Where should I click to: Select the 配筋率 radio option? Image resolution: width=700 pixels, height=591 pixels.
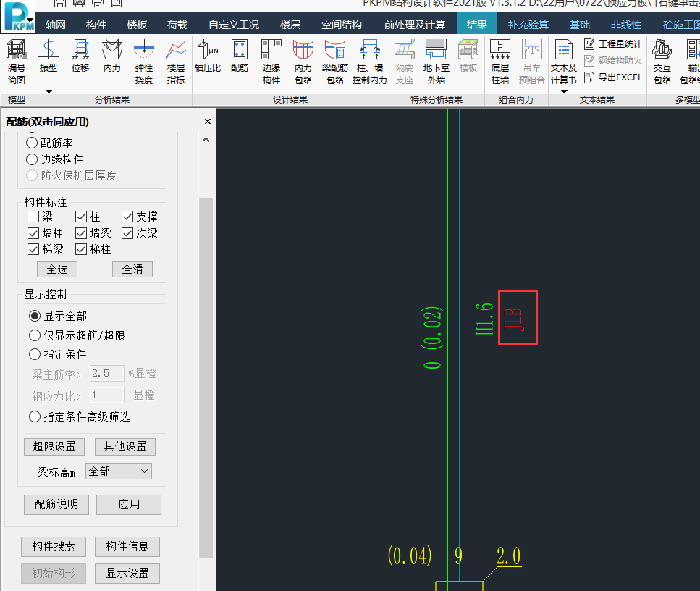coord(32,143)
